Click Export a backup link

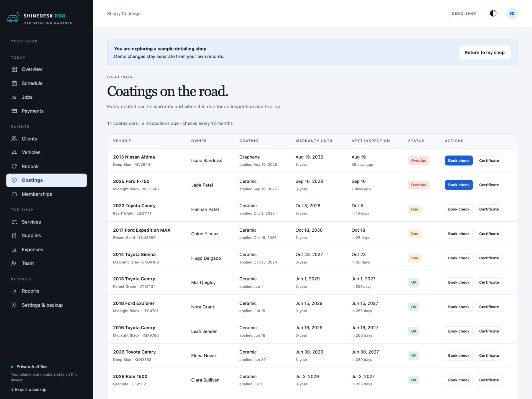tap(29, 389)
